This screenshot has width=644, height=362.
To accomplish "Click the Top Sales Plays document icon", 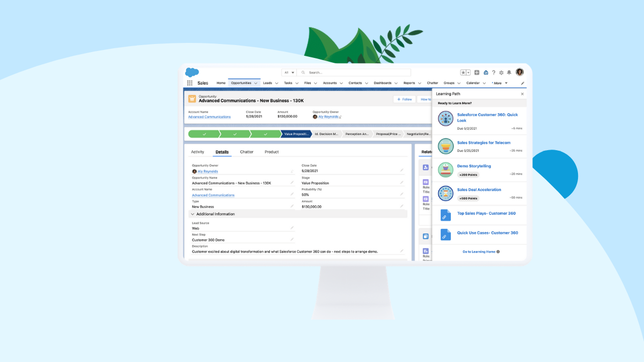I will click(x=445, y=215).
